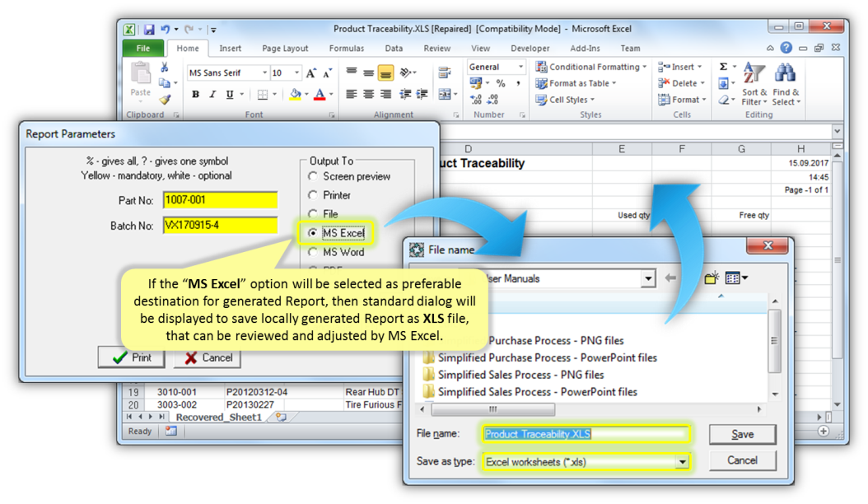Screen dimensions: 868x504
Task: Click the Align Text Right icon
Action: click(386, 94)
